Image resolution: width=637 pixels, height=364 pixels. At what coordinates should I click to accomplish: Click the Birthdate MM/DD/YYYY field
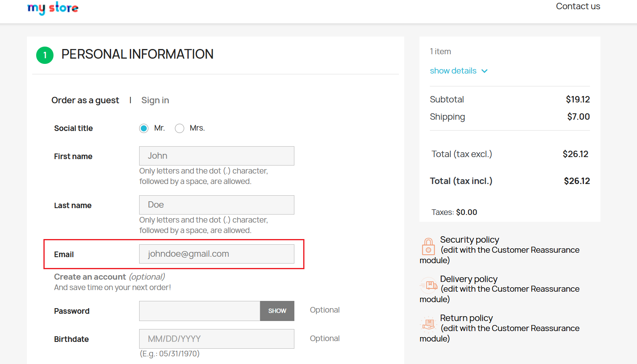(x=216, y=339)
